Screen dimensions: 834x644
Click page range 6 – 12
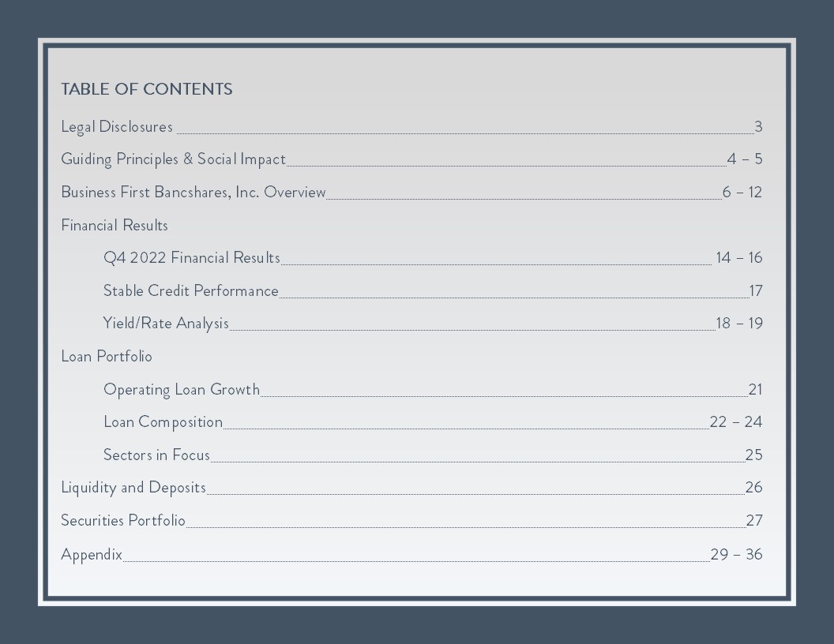pos(742,192)
